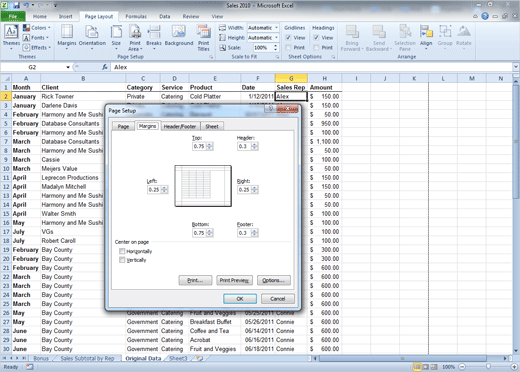Switch to Page Layout view in status bar
The height and width of the screenshot is (372, 520).
click(x=426, y=367)
